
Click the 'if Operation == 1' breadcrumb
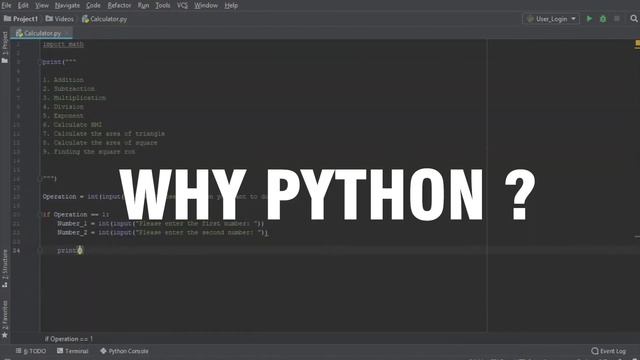69,339
